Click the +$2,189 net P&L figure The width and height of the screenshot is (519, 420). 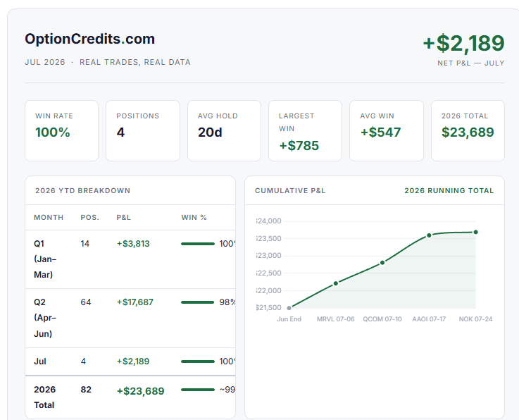coord(463,44)
